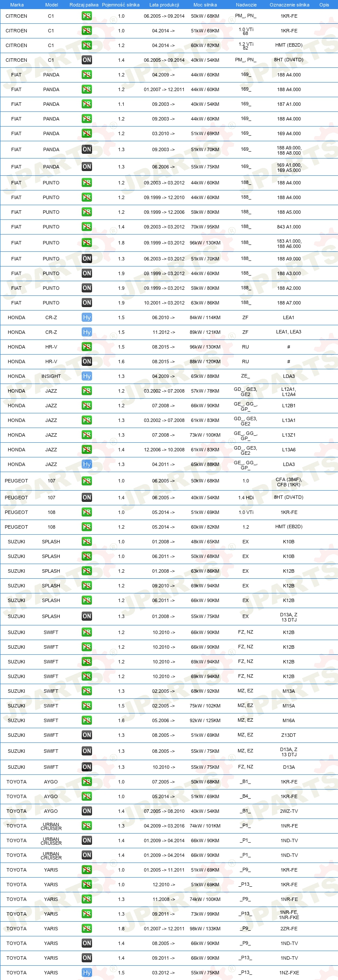The image size is (338, 980).
Task: Select the '169 A4.000' engine code cell
Action: tap(289, 133)
